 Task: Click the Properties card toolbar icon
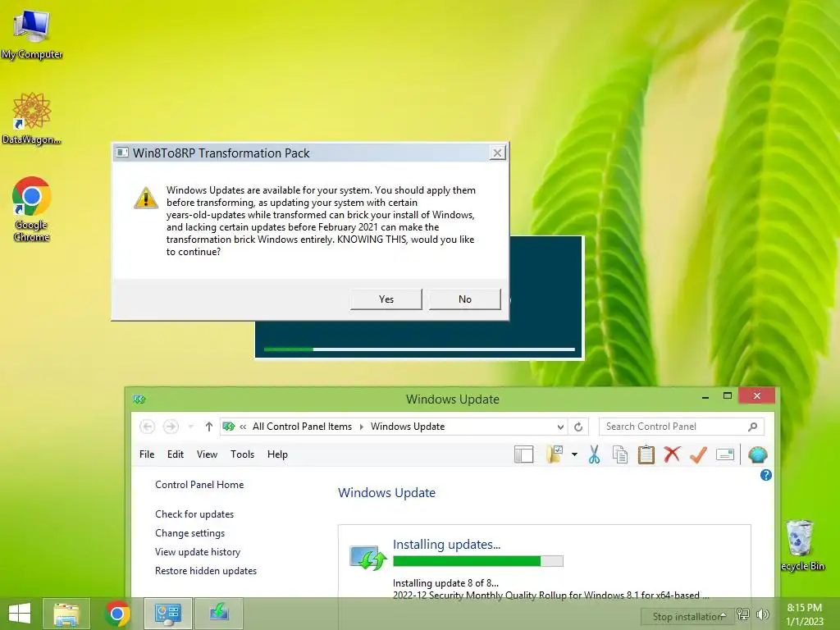(724, 454)
